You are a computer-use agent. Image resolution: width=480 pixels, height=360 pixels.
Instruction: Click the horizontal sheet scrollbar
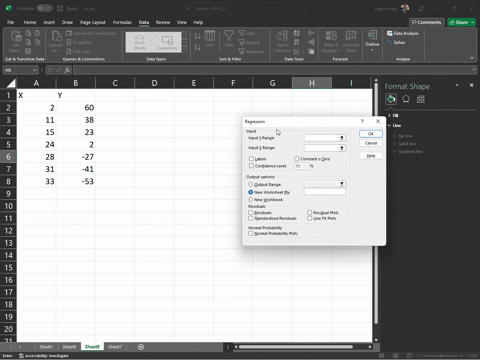tap(296, 347)
